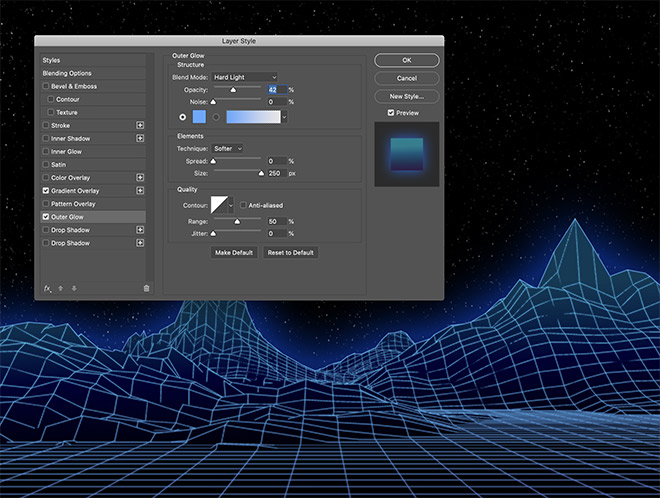Viewport: 660px width, 498px height.
Task: Click the move effect up arrow
Action: 59,288
